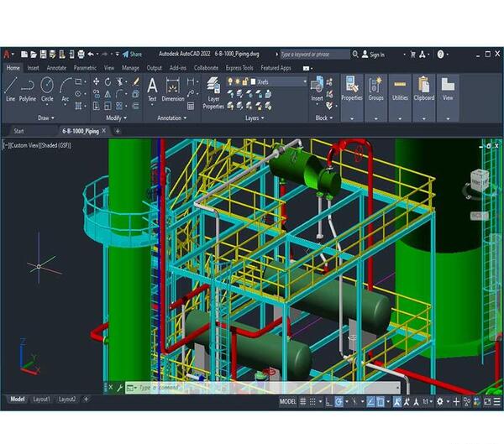The width and height of the screenshot is (504, 444).
Task: Select the Line tool
Action: (x=11, y=89)
